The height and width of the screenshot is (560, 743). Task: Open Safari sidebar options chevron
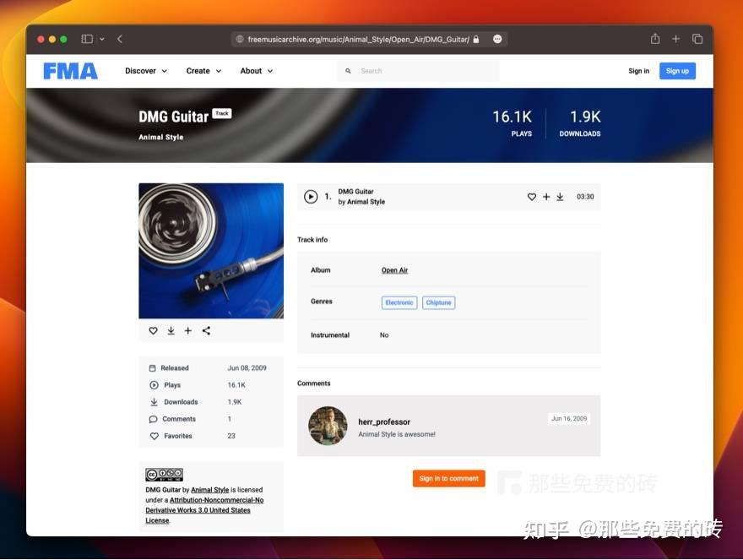tap(102, 39)
